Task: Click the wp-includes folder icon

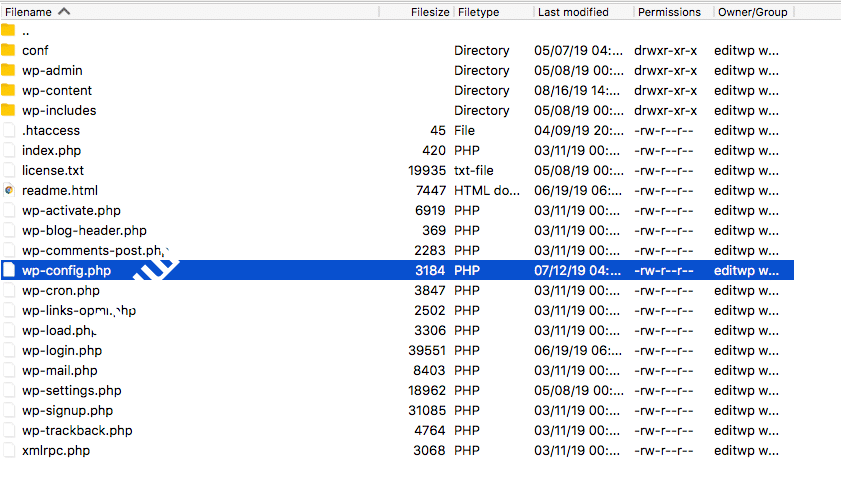Action: click(8, 110)
